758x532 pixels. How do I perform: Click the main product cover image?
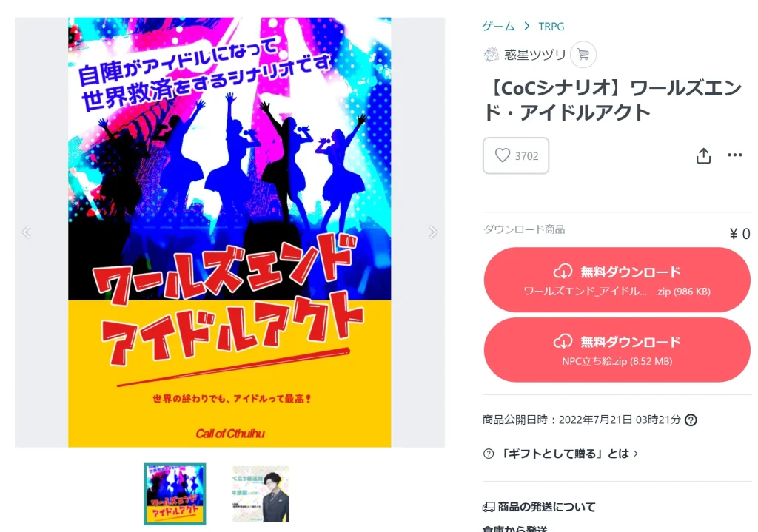point(229,232)
